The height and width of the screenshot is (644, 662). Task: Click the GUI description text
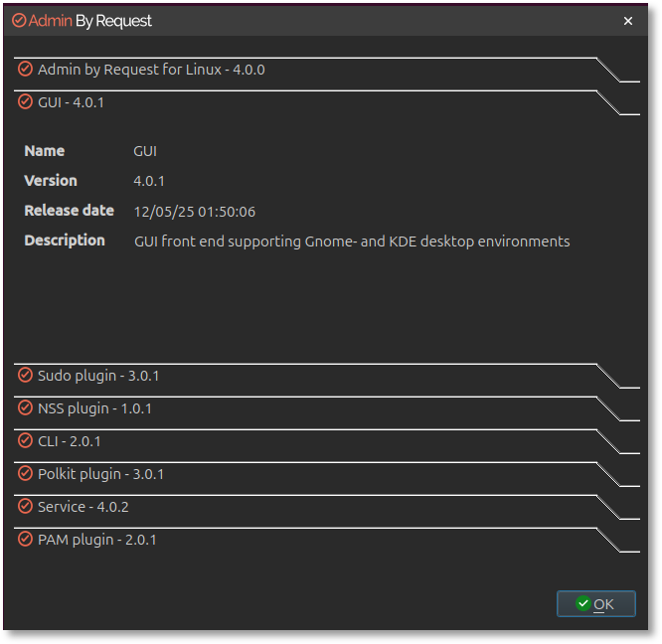click(352, 241)
